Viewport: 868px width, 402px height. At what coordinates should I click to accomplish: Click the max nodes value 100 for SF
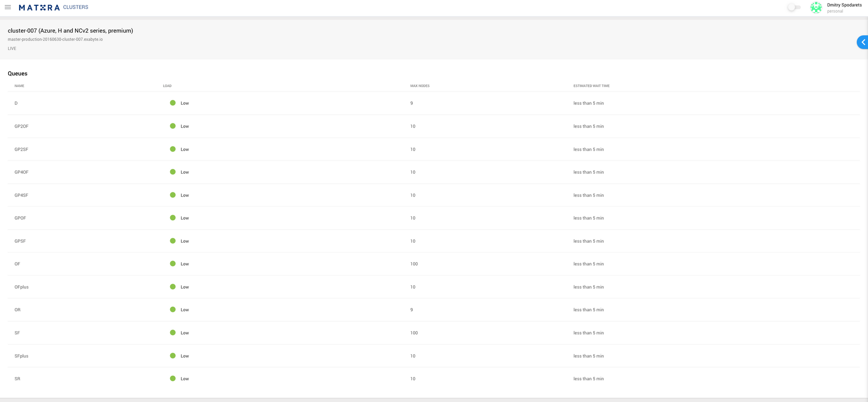(414, 333)
